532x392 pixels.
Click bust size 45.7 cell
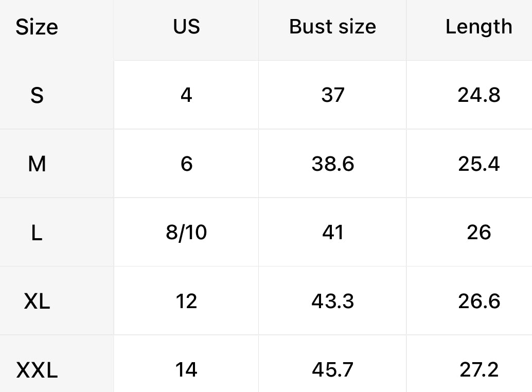[332, 370]
